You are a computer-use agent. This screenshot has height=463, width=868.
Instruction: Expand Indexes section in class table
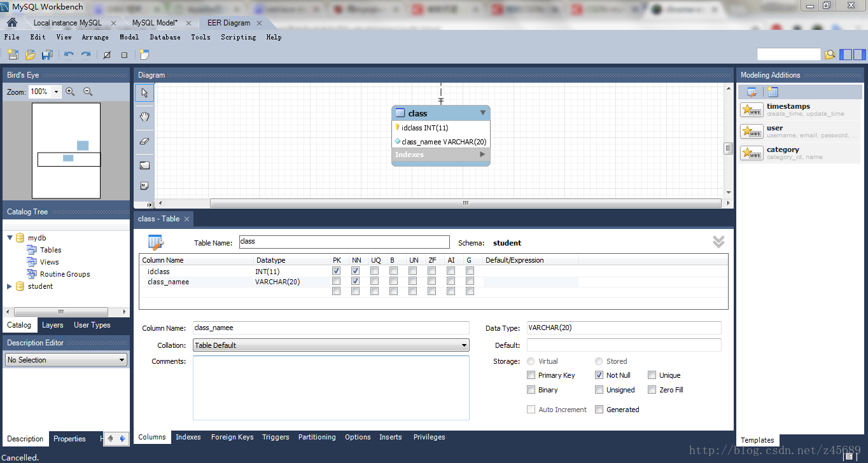(x=482, y=155)
